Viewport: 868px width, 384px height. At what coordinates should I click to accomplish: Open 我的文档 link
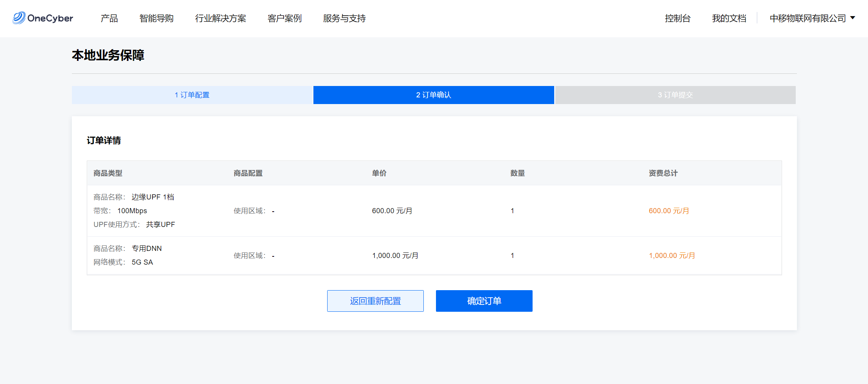729,18
